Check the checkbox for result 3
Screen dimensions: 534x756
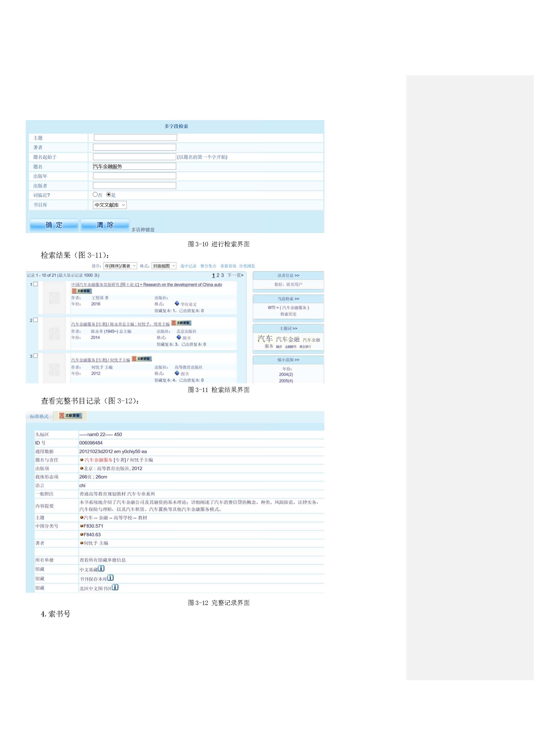pyautogui.click(x=35, y=356)
